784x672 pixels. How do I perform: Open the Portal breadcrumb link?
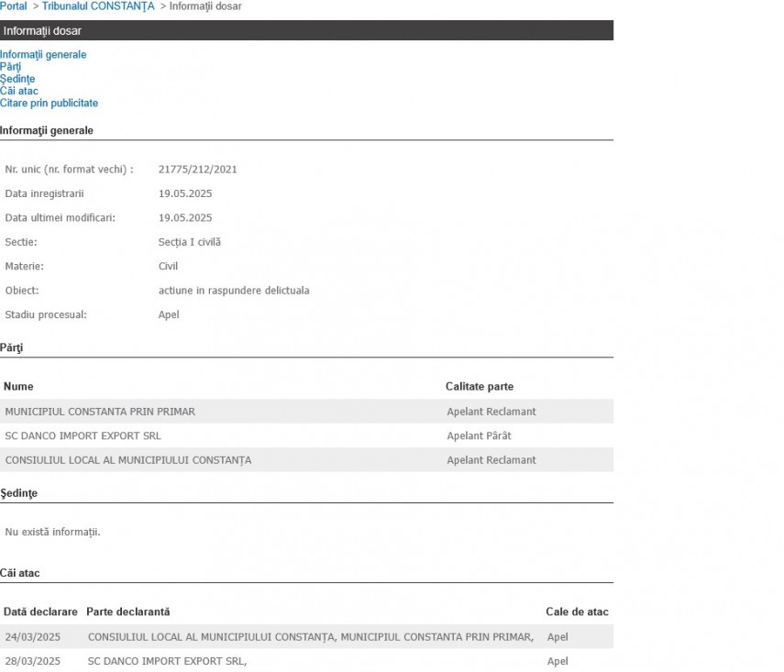pyautogui.click(x=14, y=6)
